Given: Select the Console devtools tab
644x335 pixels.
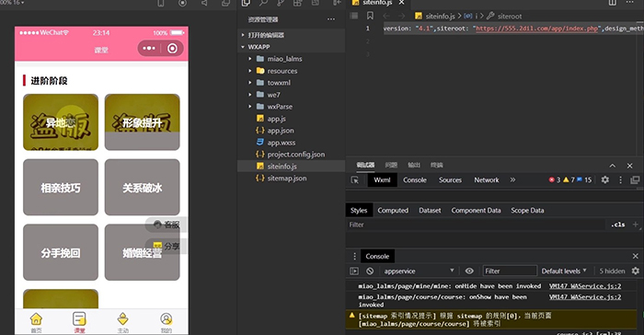Looking at the screenshot, I should (415, 180).
